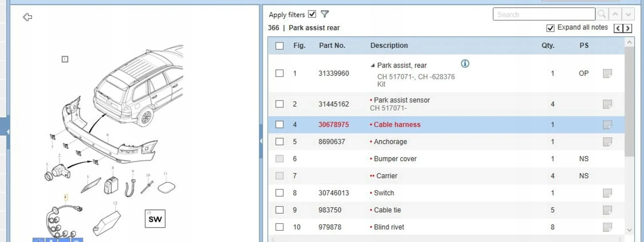Select all parts using header checkbox
The height and width of the screenshot is (242, 644).
click(x=279, y=46)
